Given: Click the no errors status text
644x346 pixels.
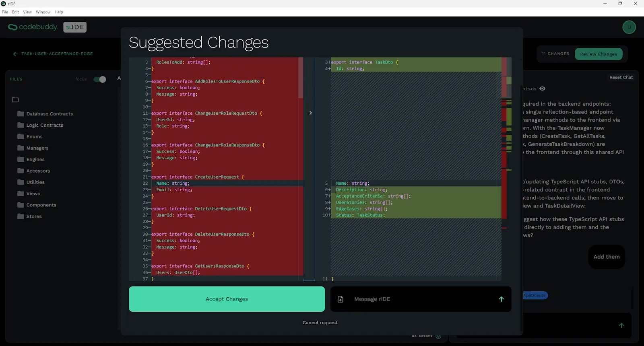Looking at the screenshot, I should (x=422, y=336).
